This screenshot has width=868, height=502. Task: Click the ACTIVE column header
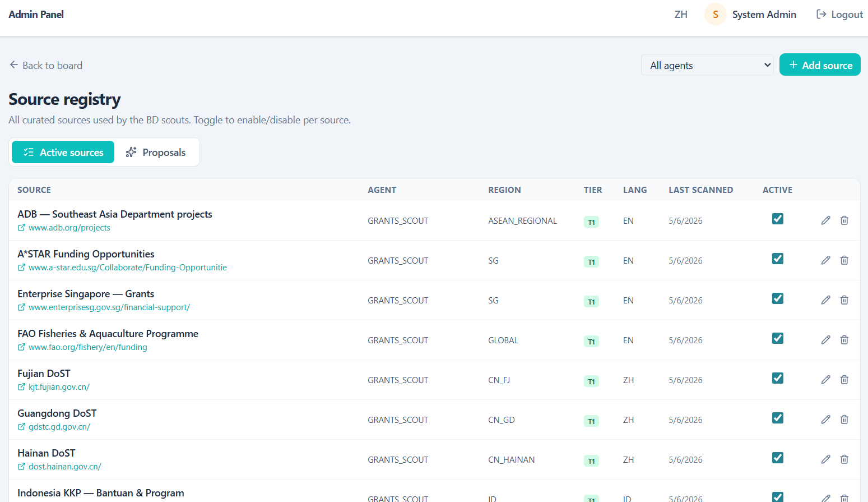777,190
